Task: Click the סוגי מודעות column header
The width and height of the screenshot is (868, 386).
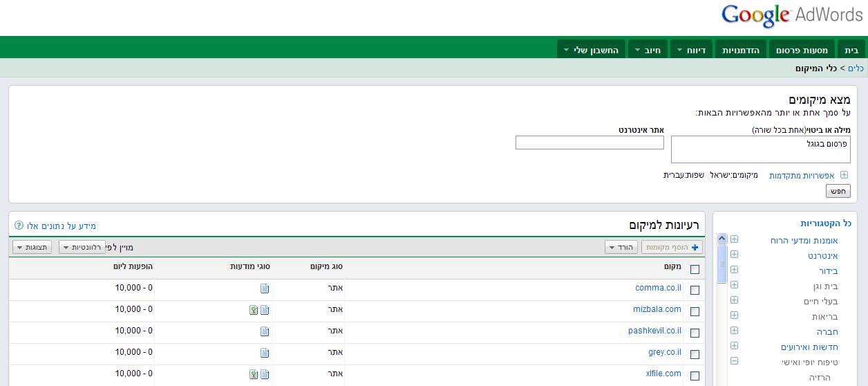Action: coord(250,266)
